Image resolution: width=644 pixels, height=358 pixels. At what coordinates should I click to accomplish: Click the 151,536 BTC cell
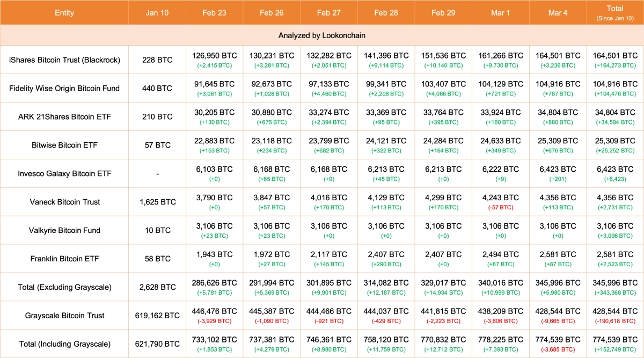tap(443, 60)
